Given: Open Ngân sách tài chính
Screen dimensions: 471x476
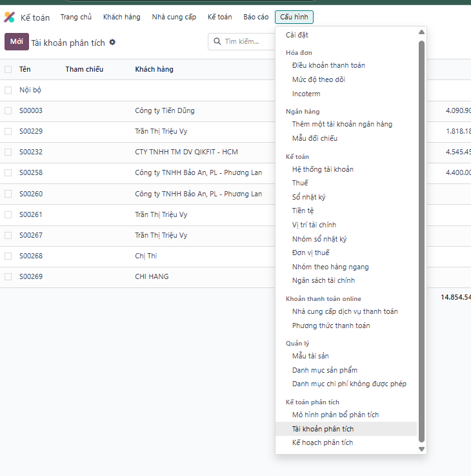Looking at the screenshot, I should 323,280.
